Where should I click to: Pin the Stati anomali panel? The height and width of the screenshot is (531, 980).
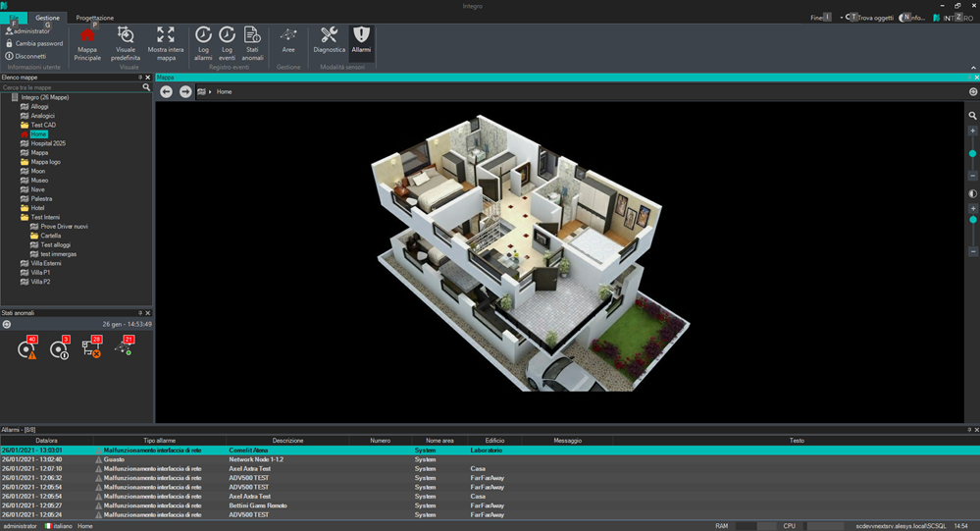coord(140,313)
